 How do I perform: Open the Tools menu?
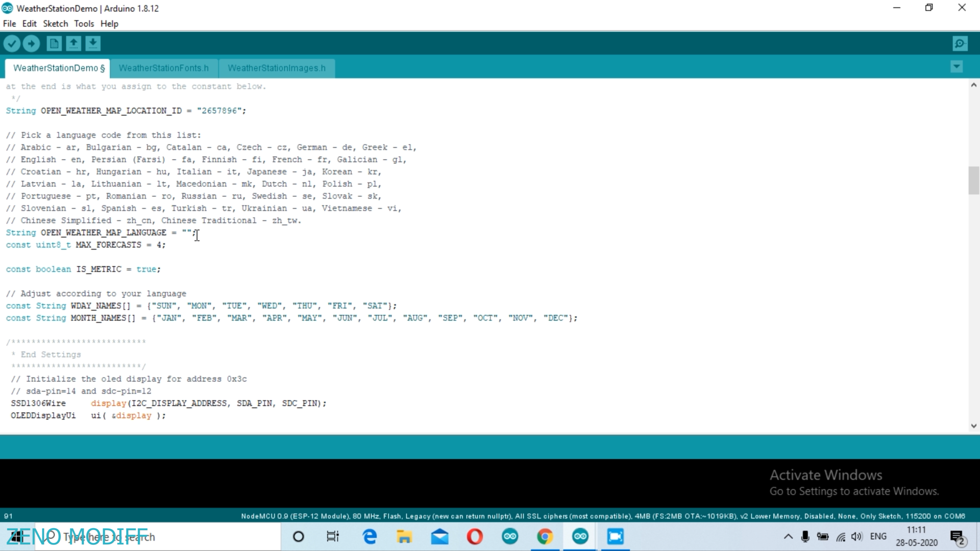pyautogui.click(x=84, y=23)
